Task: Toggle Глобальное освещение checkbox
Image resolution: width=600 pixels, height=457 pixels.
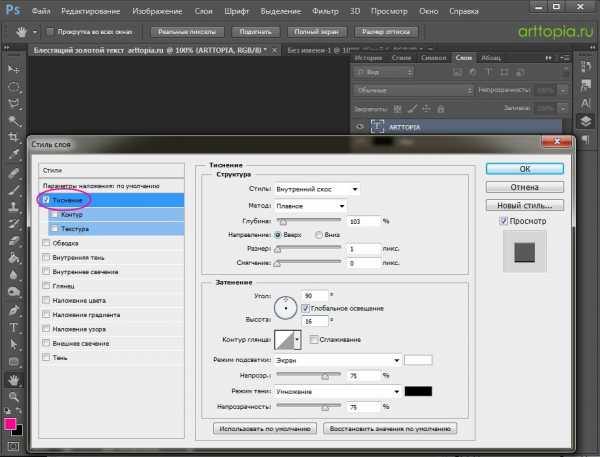Action: (x=305, y=308)
